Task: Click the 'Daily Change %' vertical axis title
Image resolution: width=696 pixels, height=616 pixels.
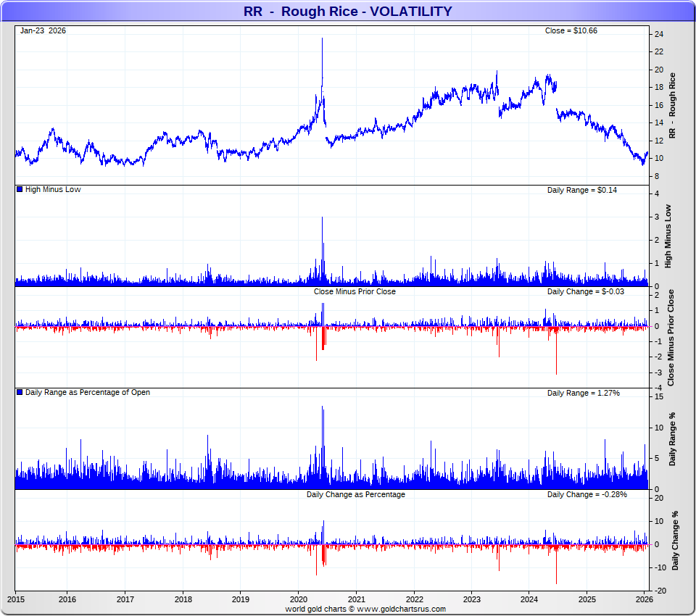Action: (x=675, y=541)
